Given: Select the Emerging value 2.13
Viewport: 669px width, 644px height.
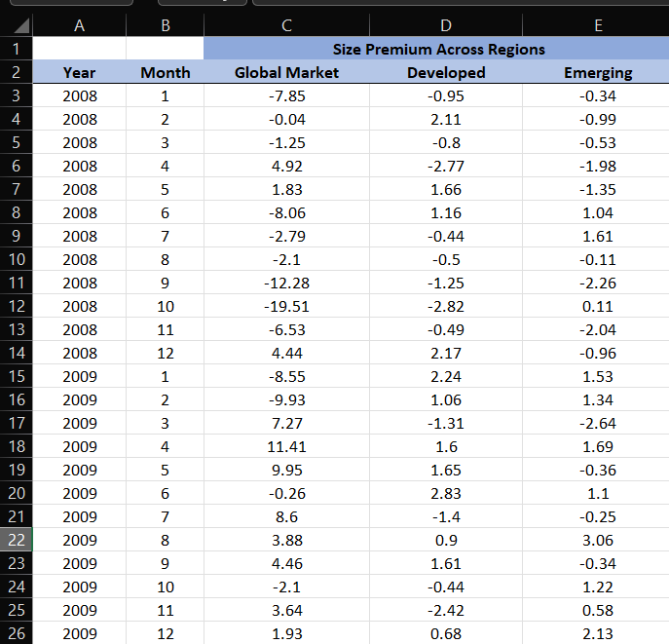Looking at the screenshot, I should pos(598,633).
